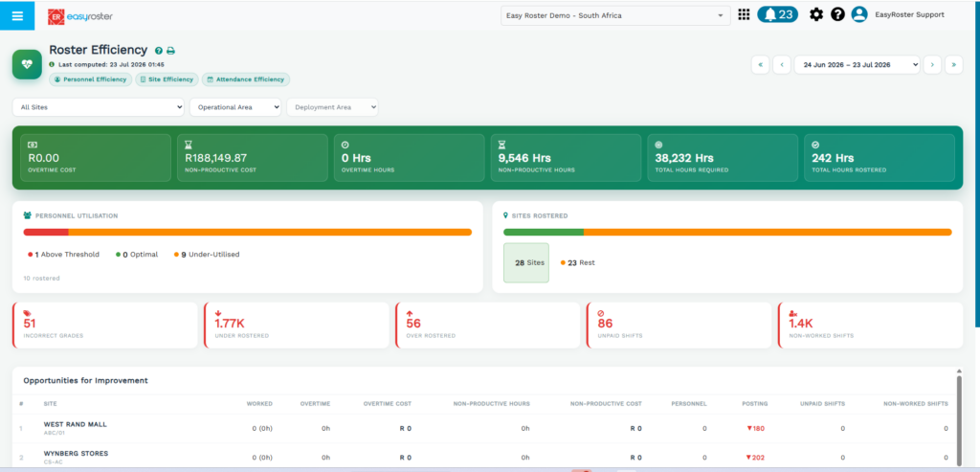
Task: Click the Under Rostered down-arrow icon
Action: (x=217, y=313)
